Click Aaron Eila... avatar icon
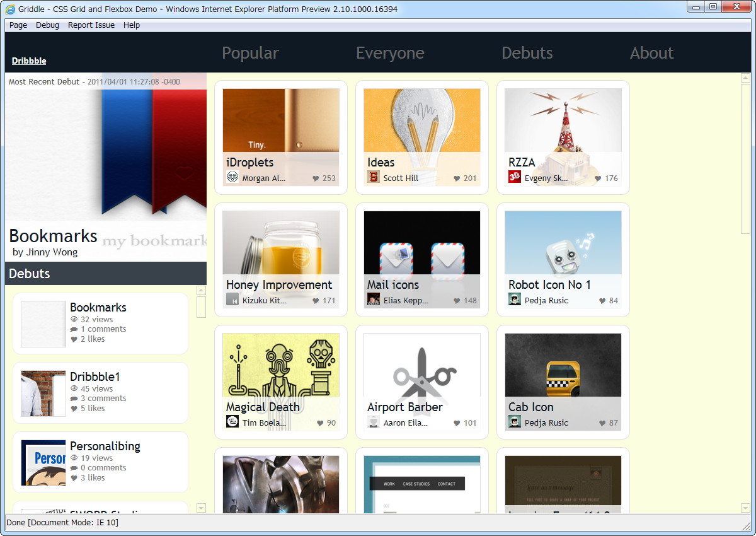The width and height of the screenshot is (756, 536). (374, 422)
